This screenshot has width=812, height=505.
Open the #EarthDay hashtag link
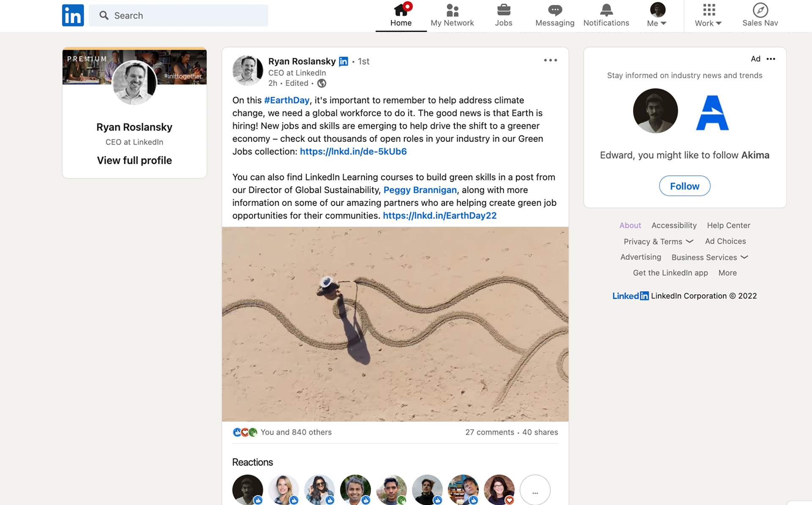286,100
